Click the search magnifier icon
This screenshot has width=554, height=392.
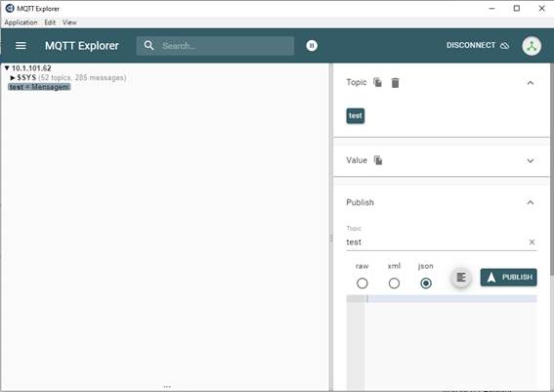coord(149,46)
